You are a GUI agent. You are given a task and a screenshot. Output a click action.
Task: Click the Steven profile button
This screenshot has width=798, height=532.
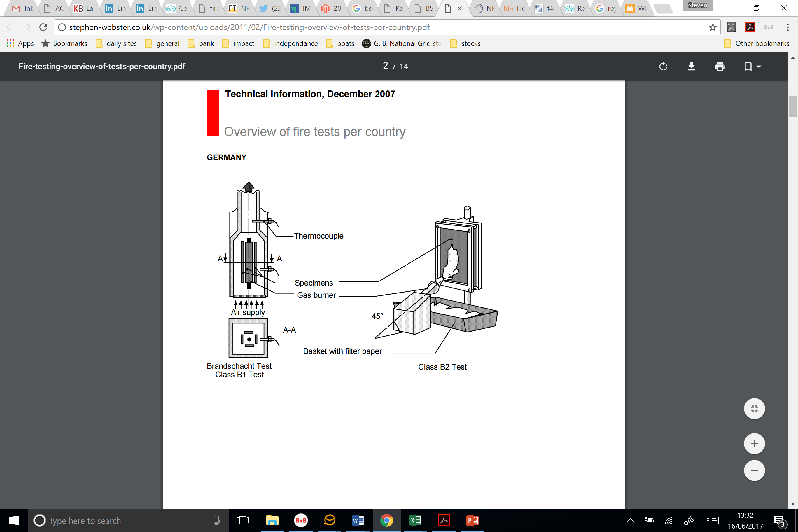point(698,6)
